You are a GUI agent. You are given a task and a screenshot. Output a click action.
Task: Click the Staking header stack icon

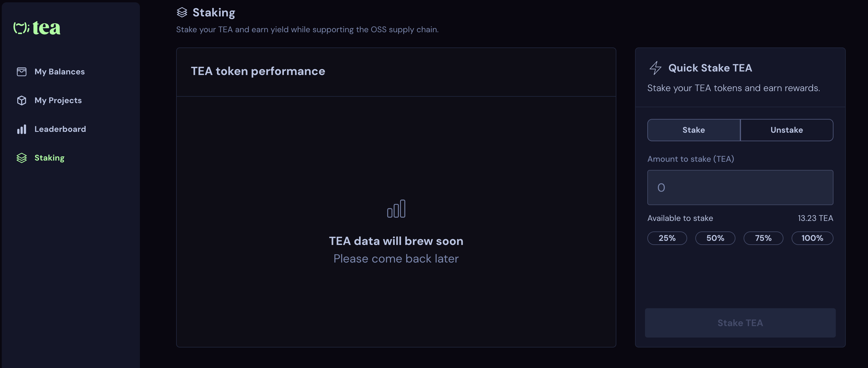coord(182,13)
